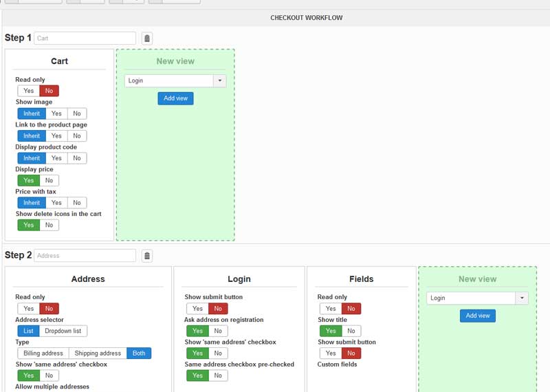Screen dimensions: 550x392
Task: Enable Address view 'same address' checkbox option
Action: pos(28,375)
